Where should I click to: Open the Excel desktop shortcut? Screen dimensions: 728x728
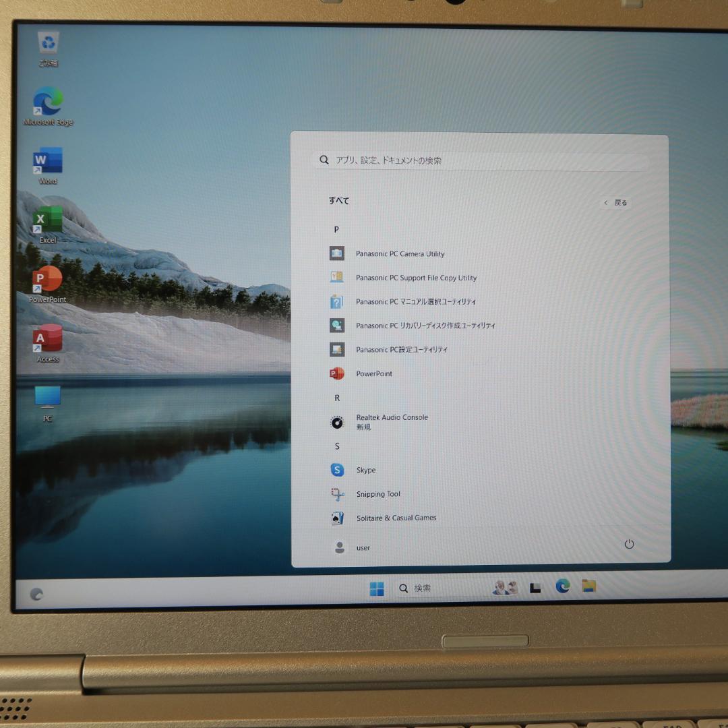pos(48,225)
